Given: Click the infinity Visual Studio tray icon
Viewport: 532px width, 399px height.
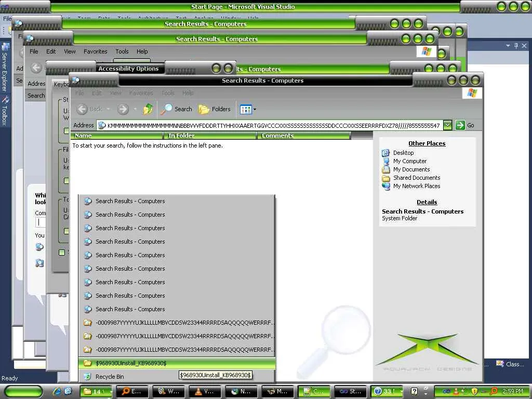Looking at the screenshot, I should pyautogui.click(x=446, y=392).
